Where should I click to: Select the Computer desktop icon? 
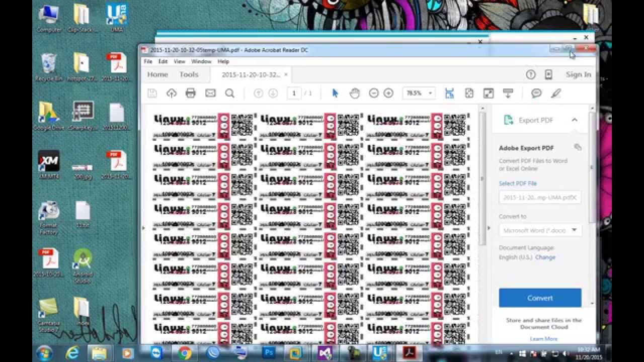[49, 19]
